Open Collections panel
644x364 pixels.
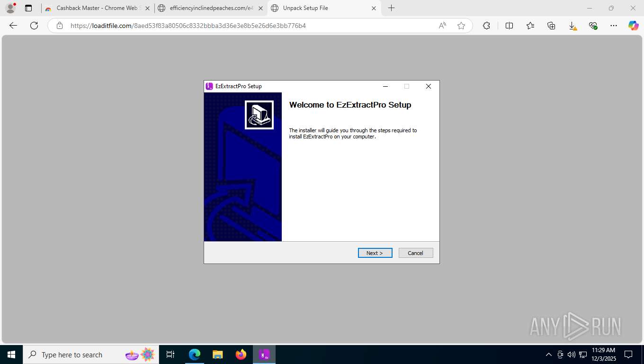[x=551, y=26]
